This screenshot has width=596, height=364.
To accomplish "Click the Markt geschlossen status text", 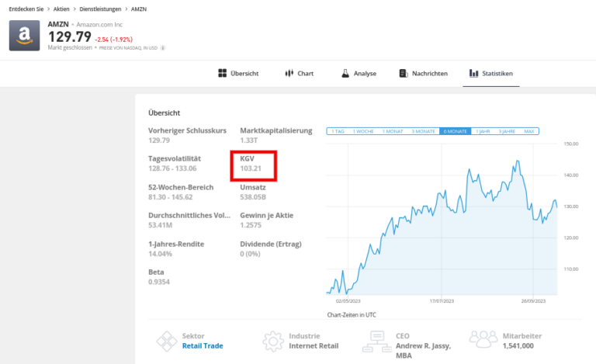I will click(x=70, y=47).
